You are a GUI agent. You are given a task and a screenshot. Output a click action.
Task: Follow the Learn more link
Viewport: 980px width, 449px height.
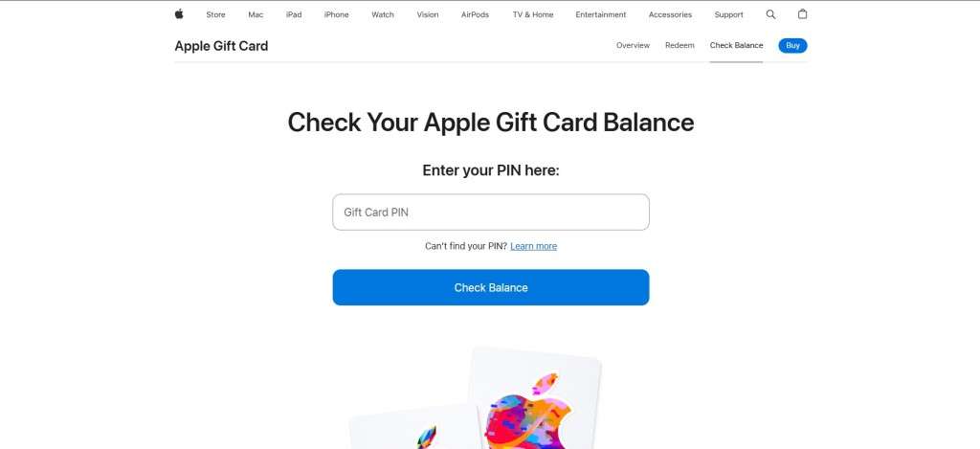click(533, 246)
